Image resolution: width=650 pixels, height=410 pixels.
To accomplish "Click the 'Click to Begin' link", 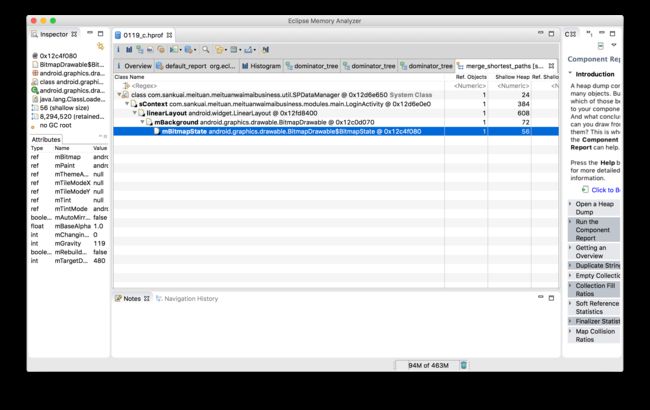I will pos(605,190).
